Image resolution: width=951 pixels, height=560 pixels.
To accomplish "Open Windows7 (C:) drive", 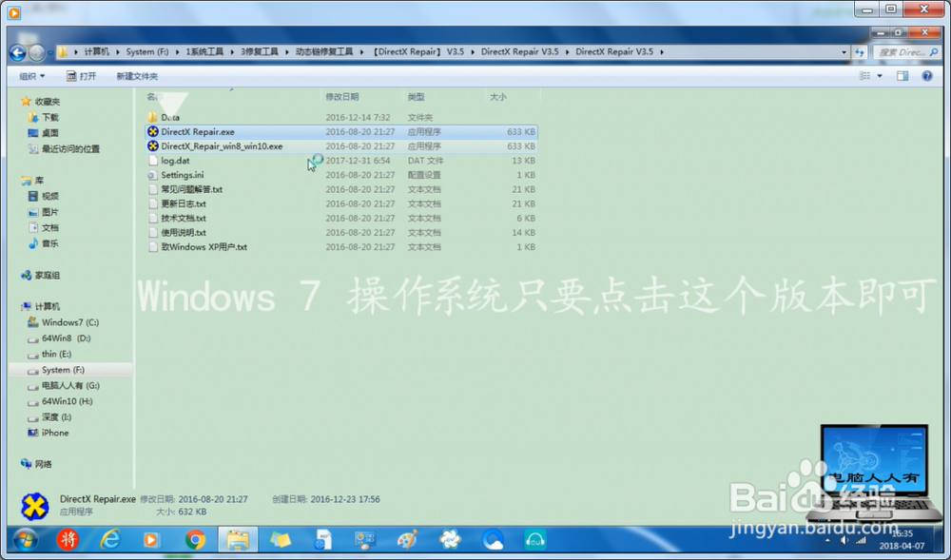I will pyautogui.click(x=64, y=322).
